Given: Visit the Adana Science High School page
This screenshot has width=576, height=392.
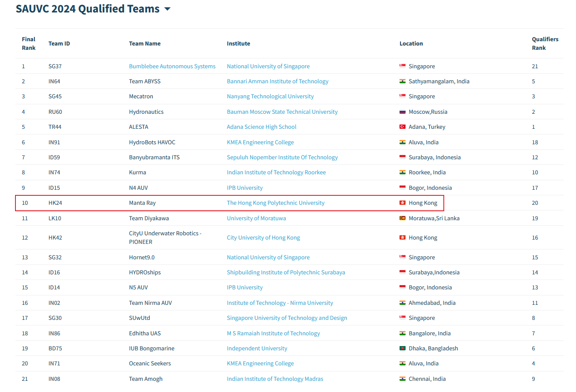Looking at the screenshot, I should 261,127.
